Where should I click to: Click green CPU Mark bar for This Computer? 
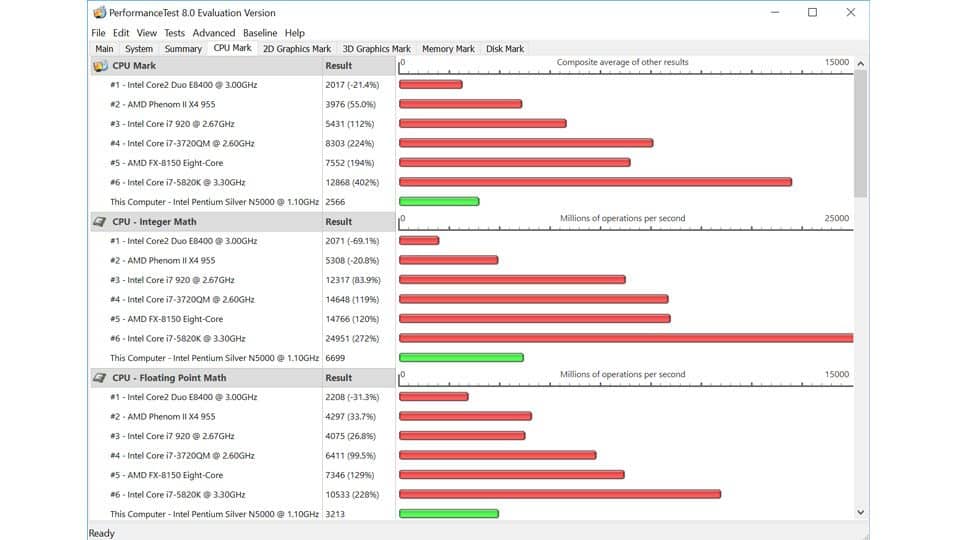pos(439,201)
